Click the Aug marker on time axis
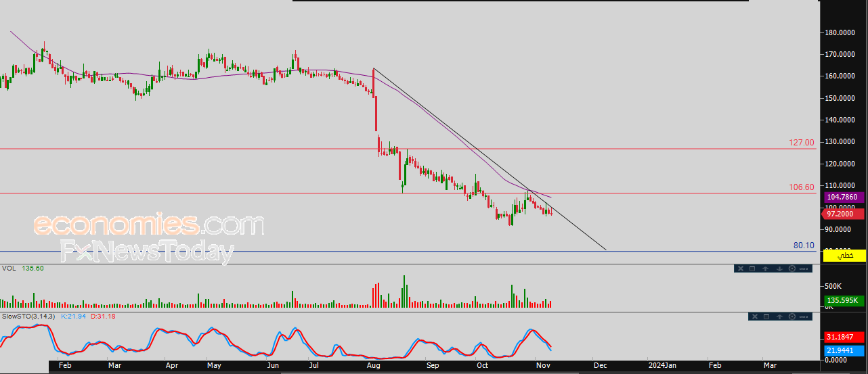 pos(373,366)
